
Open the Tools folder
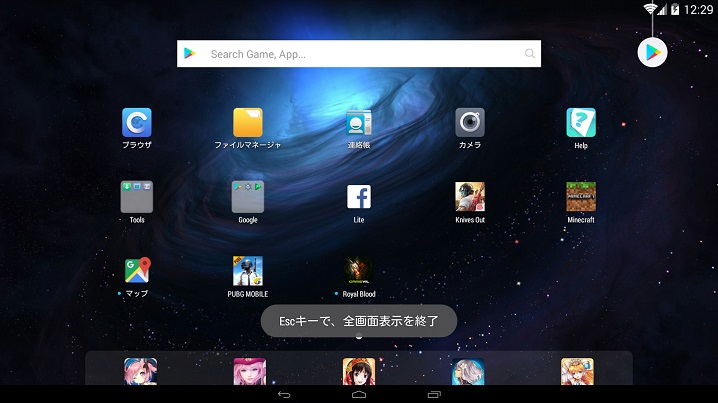click(137, 197)
